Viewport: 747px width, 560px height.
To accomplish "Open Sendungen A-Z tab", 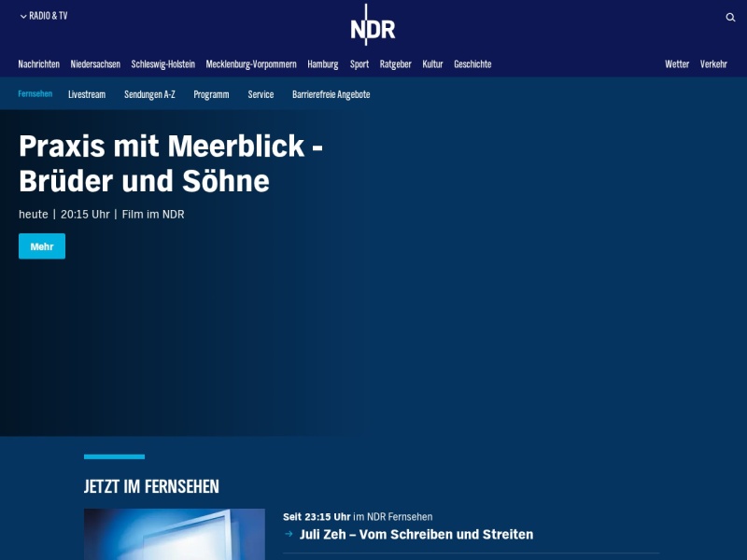I will pyautogui.click(x=149, y=95).
